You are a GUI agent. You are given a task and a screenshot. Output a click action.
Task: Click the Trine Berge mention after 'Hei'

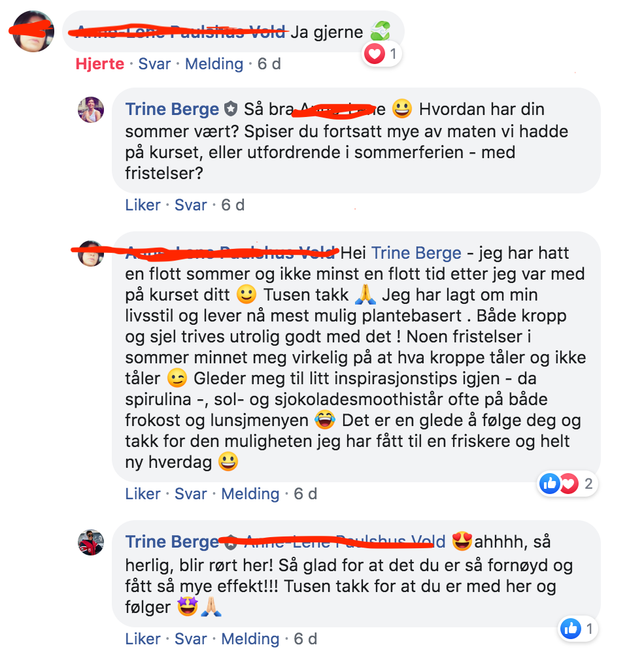pyautogui.click(x=416, y=253)
